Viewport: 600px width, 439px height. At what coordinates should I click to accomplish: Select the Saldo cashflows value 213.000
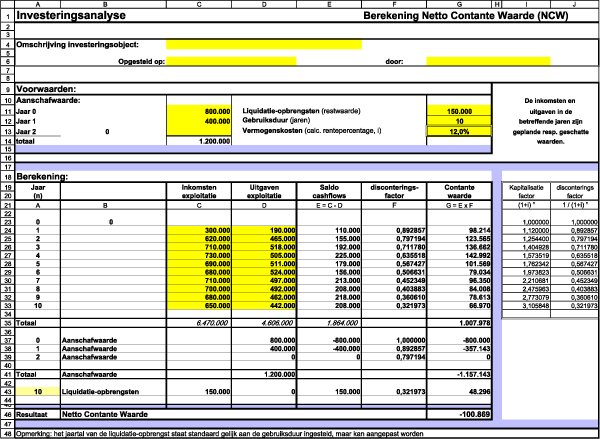(346, 281)
